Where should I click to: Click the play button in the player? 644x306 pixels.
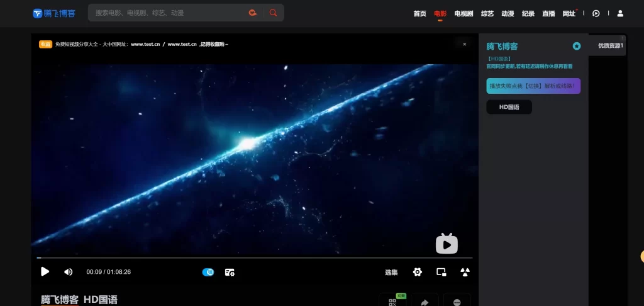[x=45, y=272]
